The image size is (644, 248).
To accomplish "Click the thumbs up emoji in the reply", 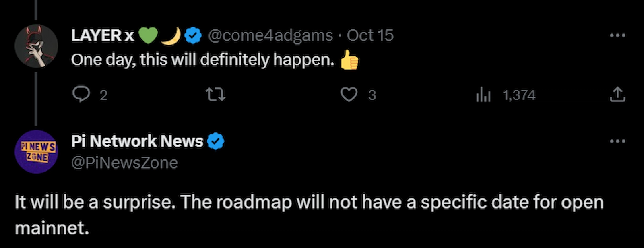I will tap(349, 61).
